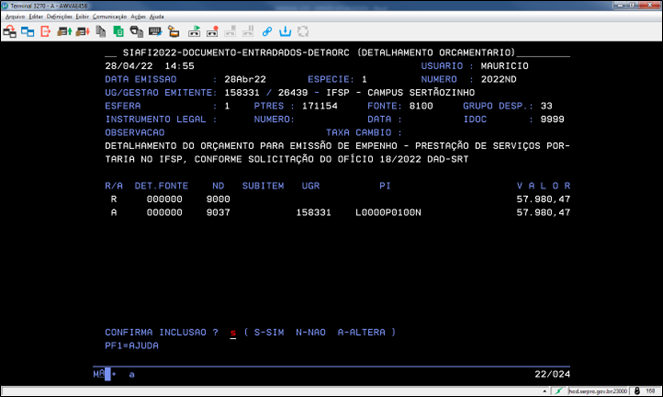Click the blue download tray icon
663x397 pixels.
tap(285, 31)
